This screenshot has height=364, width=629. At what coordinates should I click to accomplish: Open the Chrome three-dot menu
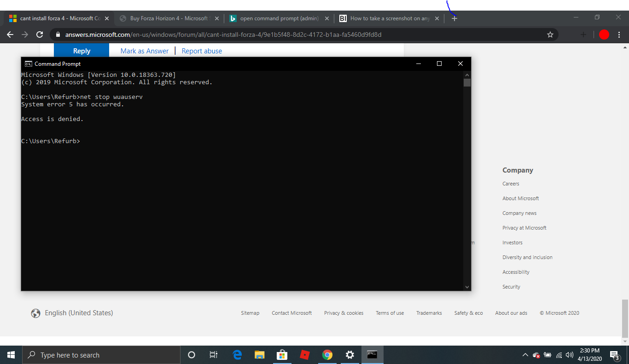[619, 35]
